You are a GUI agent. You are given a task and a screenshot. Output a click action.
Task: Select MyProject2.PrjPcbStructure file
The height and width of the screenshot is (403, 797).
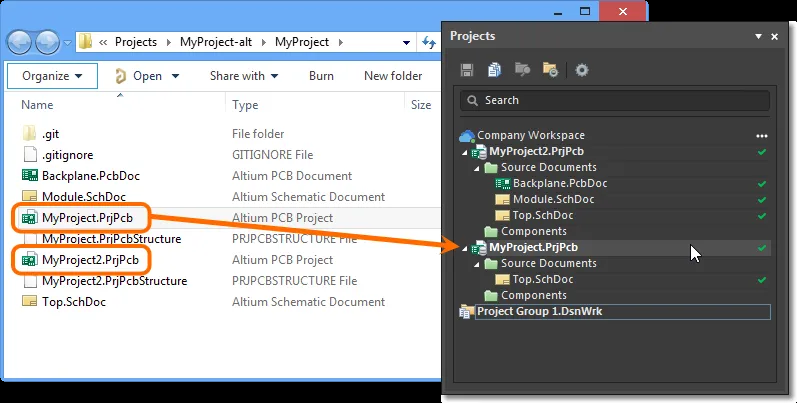pyautogui.click(x=114, y=281)
